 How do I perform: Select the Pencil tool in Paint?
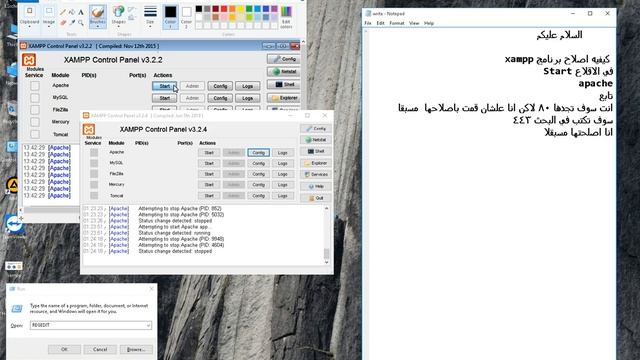click(63, 12)
